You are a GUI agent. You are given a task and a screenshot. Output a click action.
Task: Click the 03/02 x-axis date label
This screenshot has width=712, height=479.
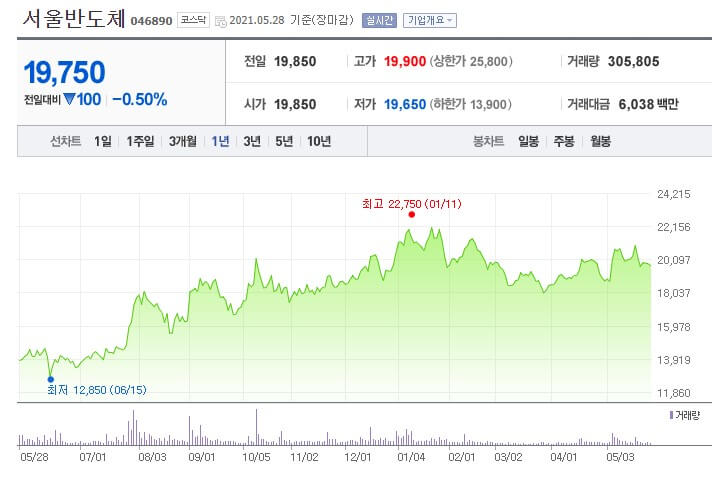tap(508, 457)
